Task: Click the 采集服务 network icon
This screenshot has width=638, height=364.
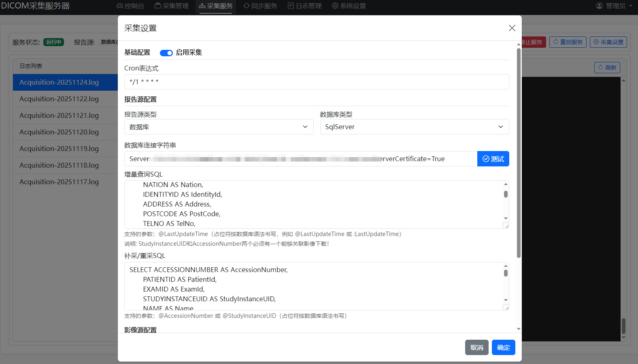Action: 202,6
